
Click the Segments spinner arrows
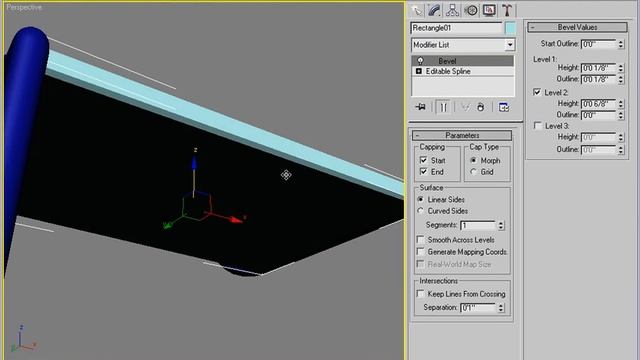[501, 225]
